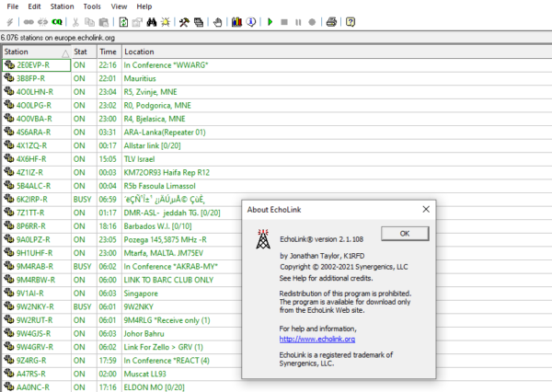The image size is (552, 392).
Task: Click the Disconnect broken-link toolbar icon
Action: point(42,22)
